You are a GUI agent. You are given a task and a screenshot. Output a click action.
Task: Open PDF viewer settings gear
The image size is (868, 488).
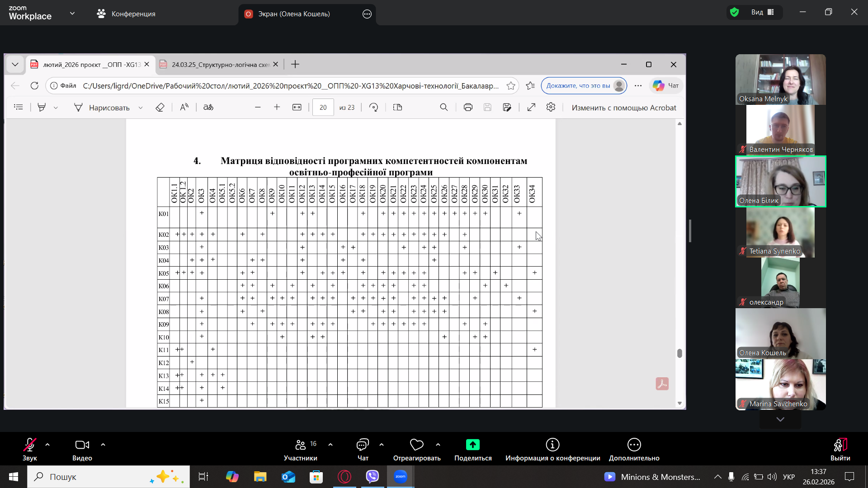click(551, 108)
